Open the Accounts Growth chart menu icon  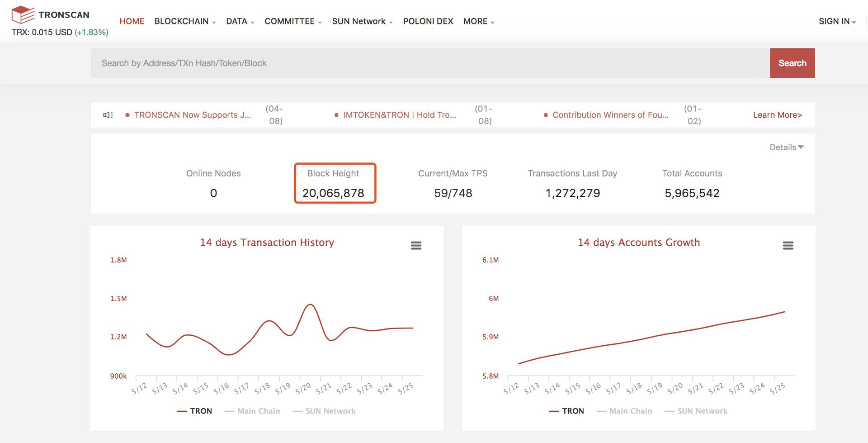pos(788,245)
